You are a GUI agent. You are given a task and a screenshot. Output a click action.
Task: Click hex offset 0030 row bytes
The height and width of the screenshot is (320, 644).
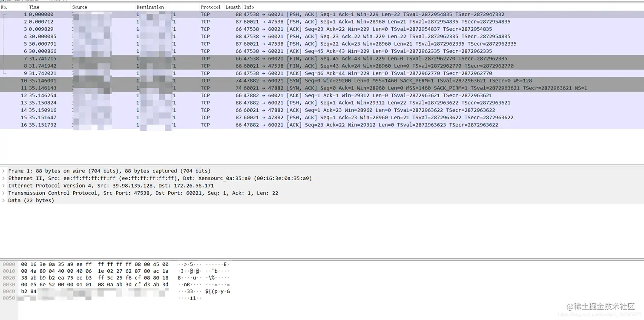pyautogui.click(x=95, y=285)
